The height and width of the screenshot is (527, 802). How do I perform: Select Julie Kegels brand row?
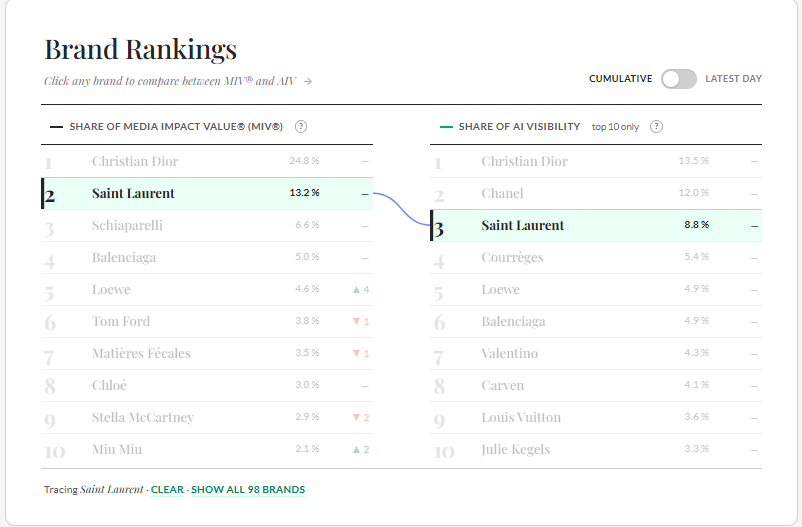coord(596,450)
